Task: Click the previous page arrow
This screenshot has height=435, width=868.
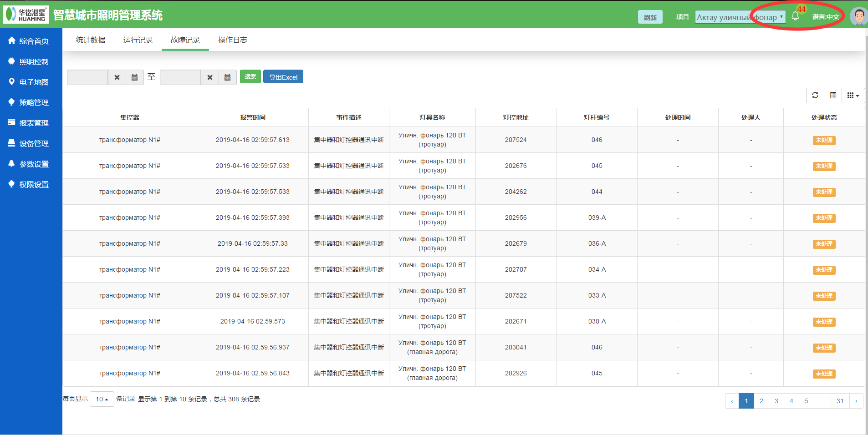Action: [x=732, y=401]
